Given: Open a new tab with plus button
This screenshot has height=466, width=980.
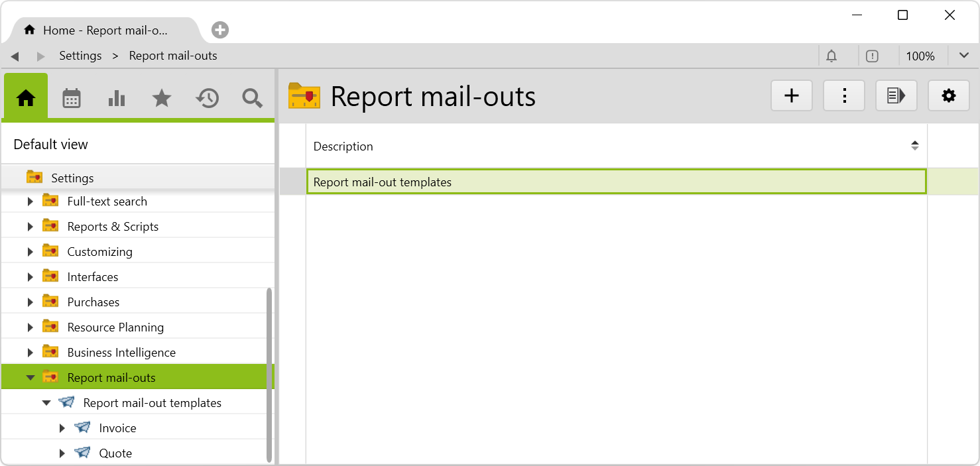Looking at the screenshot, I should click(220, 30).
